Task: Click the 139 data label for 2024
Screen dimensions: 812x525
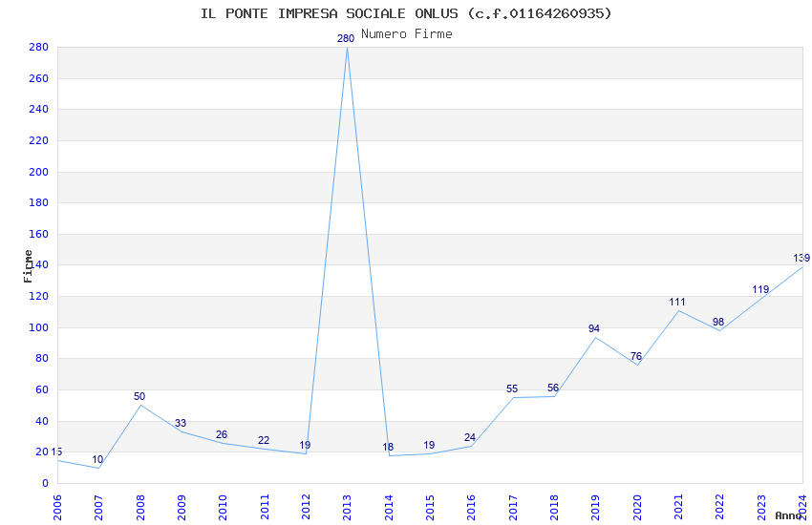Action: coord(801,258)
